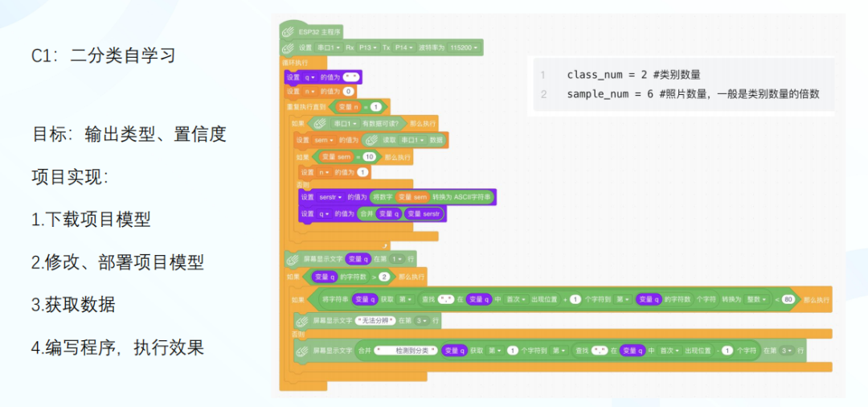Viewport: 868px width, 407px height.
Task: Open the 串口1 dropdown in 读取 数据 block
Action: click(x=413, y=140)
